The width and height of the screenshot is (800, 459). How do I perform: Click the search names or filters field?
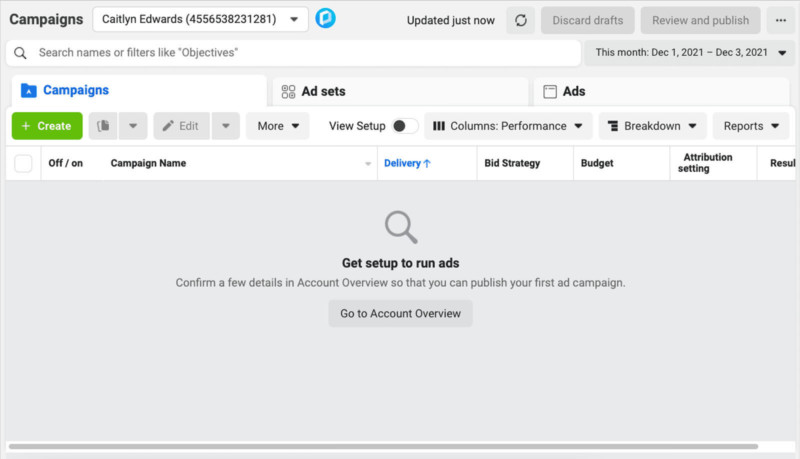point(300,52)
